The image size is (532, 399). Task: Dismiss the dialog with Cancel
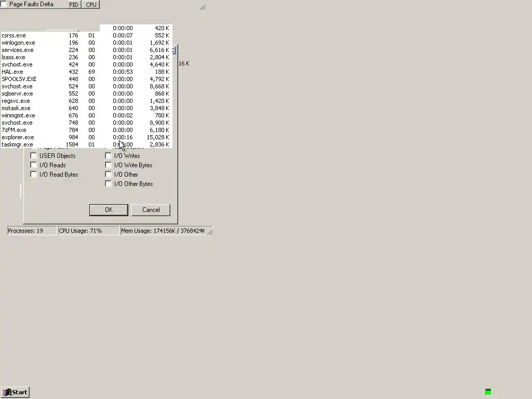pos(151,210)
